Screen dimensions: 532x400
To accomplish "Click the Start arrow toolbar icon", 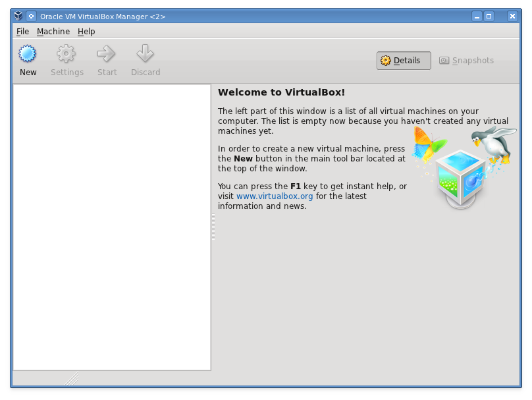I will pyautogui.click(x=106, y=53).
